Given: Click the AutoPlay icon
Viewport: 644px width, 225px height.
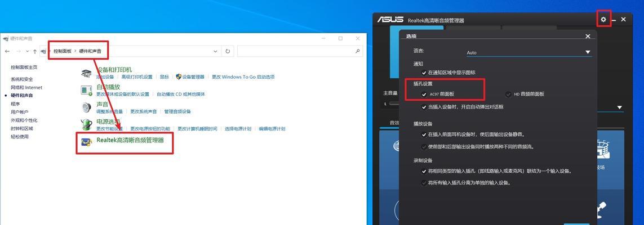Looking at the screenshot, I should [x=86, y=90].
